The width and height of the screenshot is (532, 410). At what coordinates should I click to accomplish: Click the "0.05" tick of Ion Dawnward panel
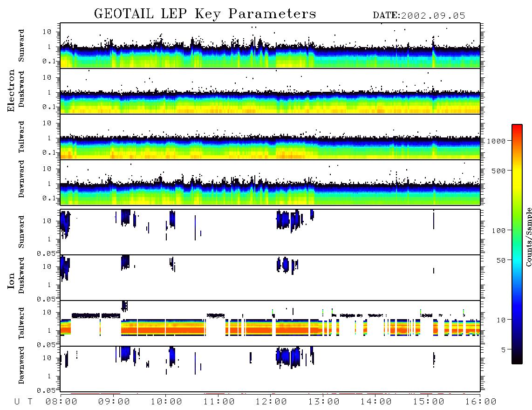46,390
